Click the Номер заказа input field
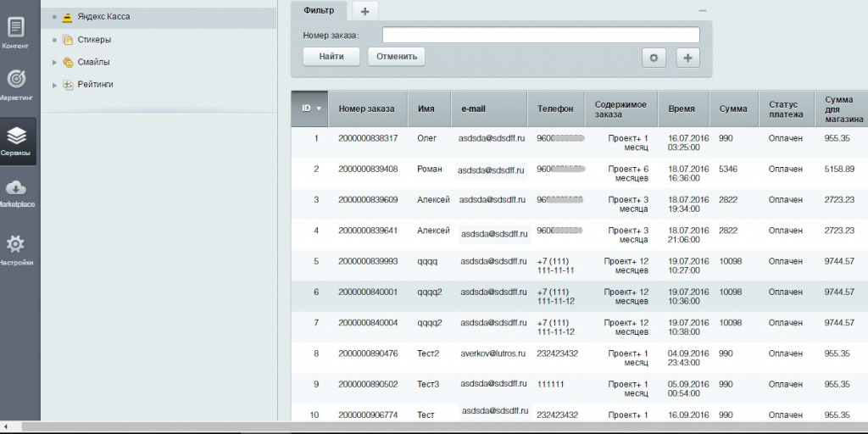 [x=540, y=35]
